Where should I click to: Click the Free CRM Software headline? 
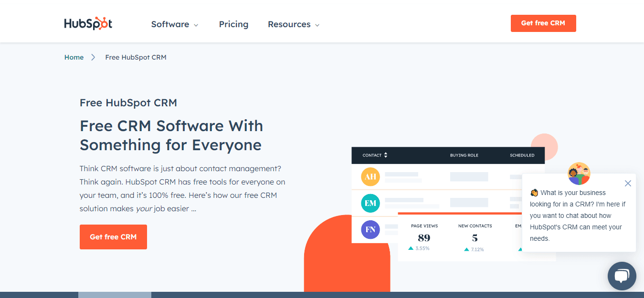point(171,135)
